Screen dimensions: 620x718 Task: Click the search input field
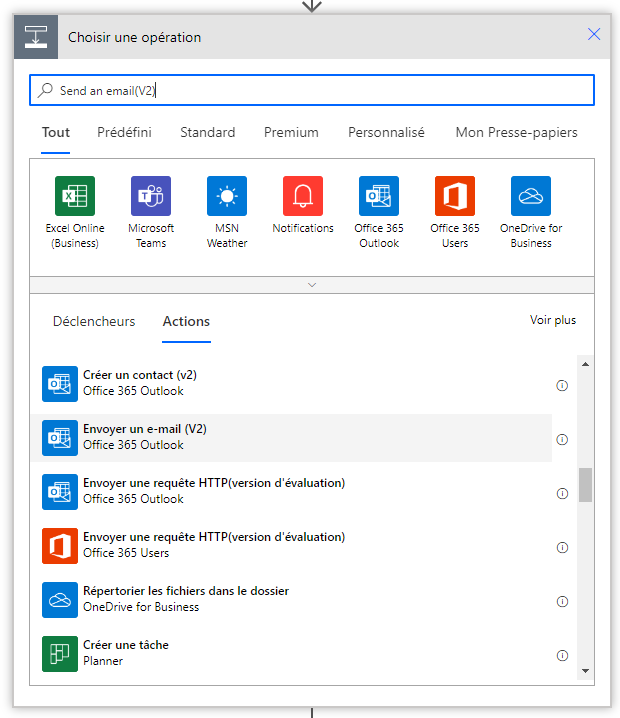tap(312, 90)
